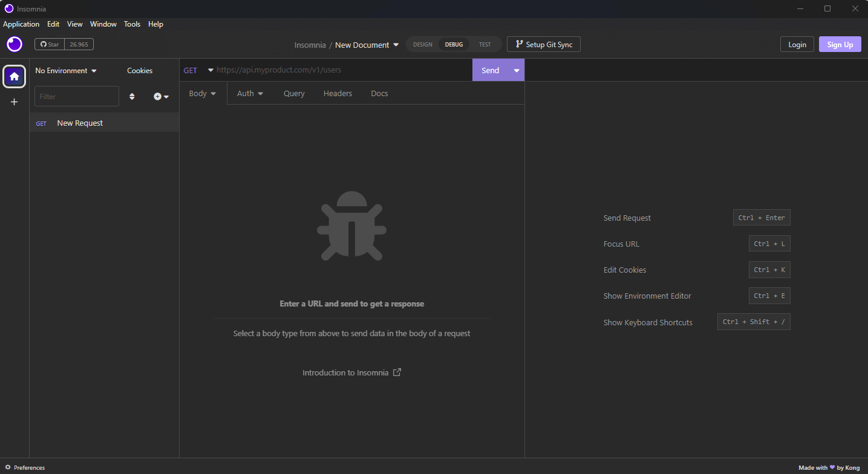Click the Insomnia purple logo icon
The height and width of the screenshot is (474, 868).
(x=15, y=44)
